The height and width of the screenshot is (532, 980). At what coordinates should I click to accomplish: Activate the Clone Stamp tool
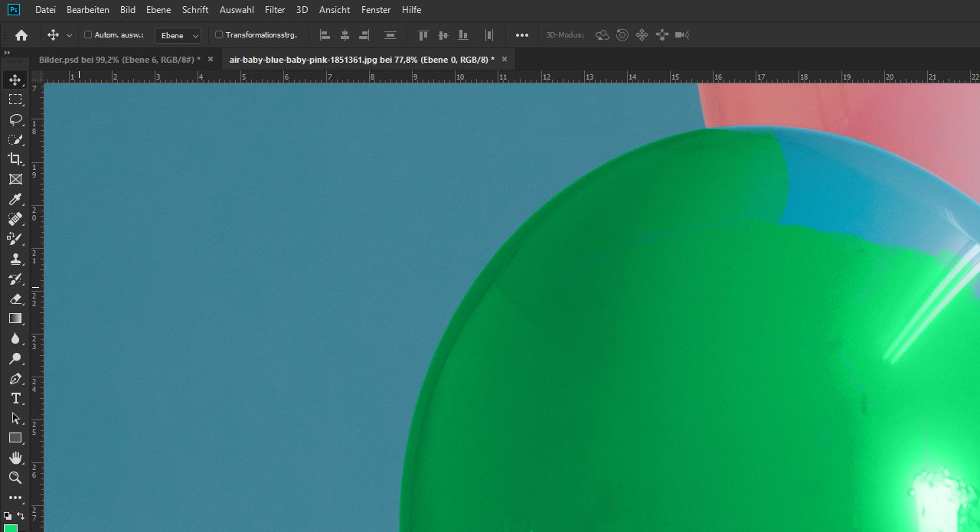point(15,259)
